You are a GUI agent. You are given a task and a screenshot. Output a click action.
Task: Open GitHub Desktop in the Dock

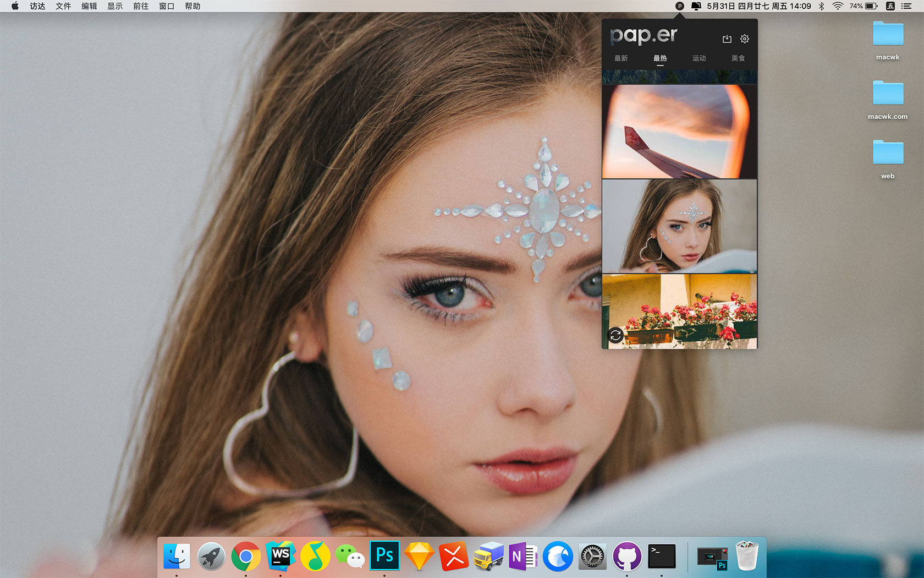(x=627, y=557)
